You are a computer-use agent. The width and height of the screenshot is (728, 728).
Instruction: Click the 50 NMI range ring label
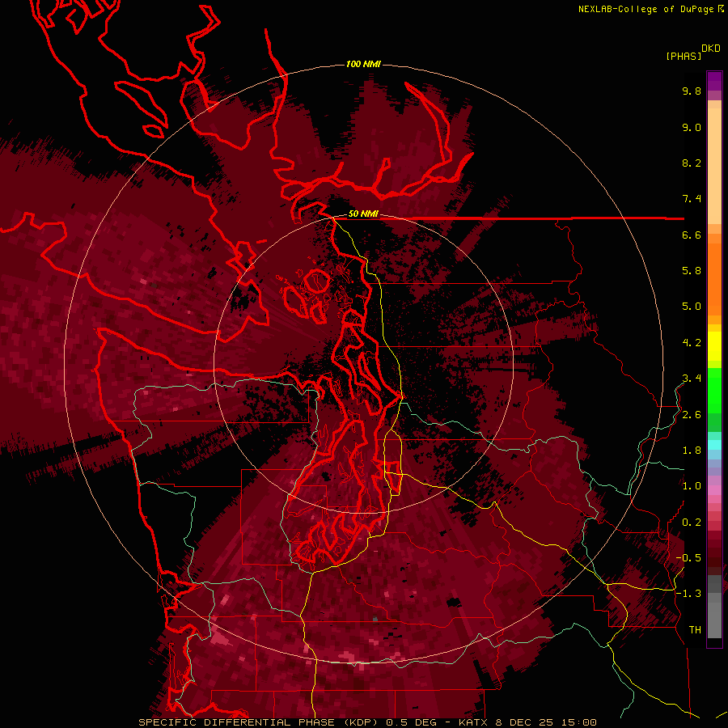click(x=363, y=214)
